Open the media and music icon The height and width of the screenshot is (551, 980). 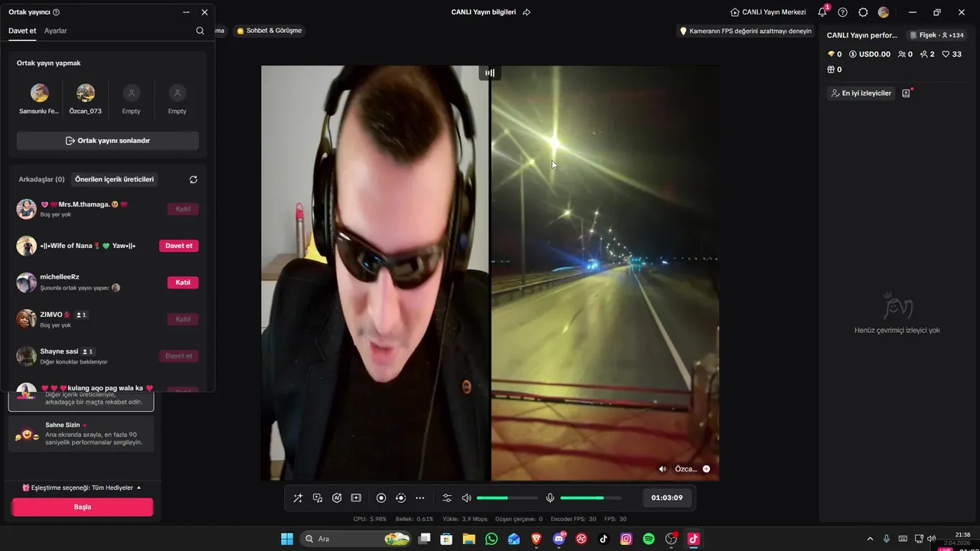pos(318,498)
